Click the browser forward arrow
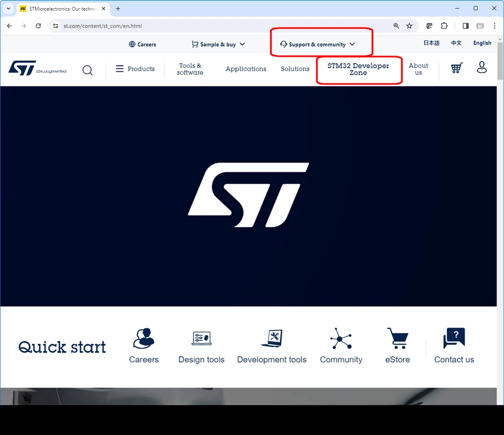 (x=23, y=26)
